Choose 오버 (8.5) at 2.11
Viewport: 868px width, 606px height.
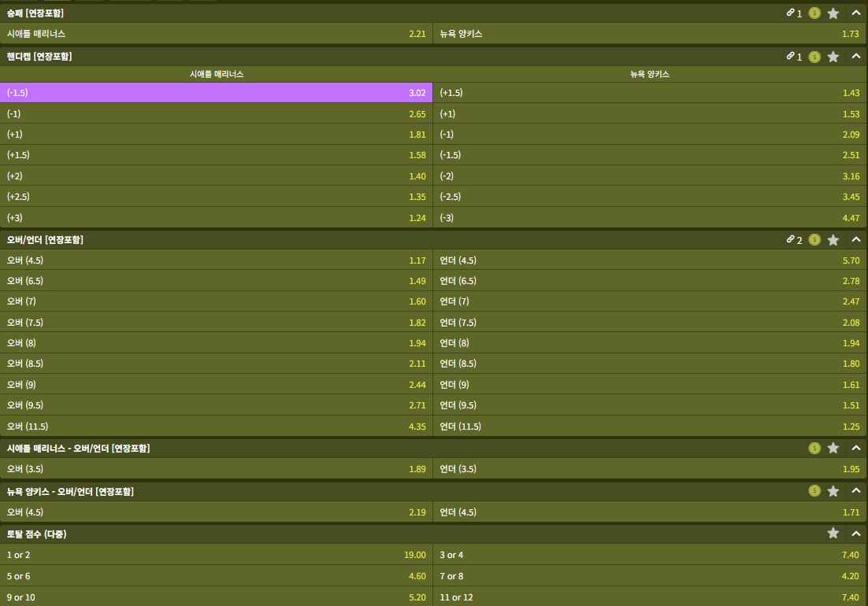(x=216, y=364)
